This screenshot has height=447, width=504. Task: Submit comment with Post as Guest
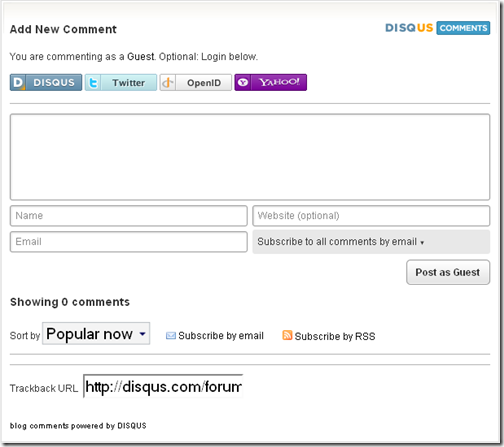[x=448, y=272]
